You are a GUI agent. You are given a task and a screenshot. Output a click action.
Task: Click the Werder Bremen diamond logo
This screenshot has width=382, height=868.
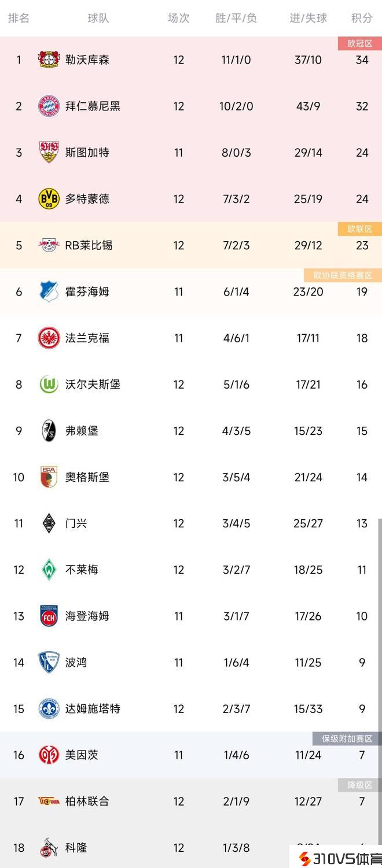pos(49,570)
